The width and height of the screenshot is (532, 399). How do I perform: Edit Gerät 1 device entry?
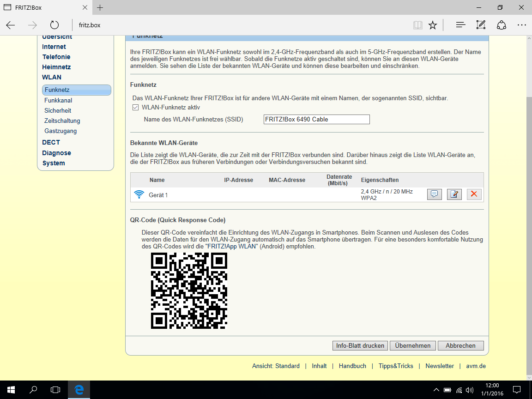454,194
